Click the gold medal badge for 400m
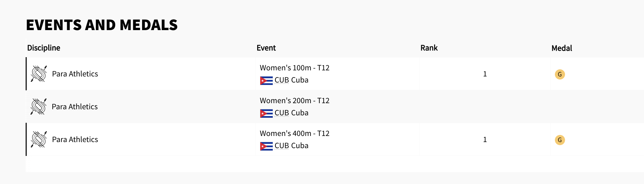The height and width of the screenshot is (184, 644). click(x=560, y=140)
